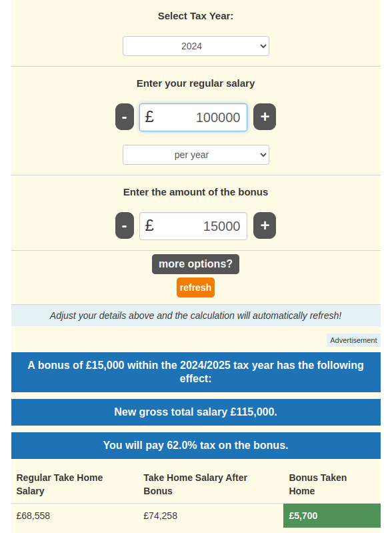This screenshot has height=533, width=392.
Task: Click the bonus amount input field
Action: click(x=193, y=226)
